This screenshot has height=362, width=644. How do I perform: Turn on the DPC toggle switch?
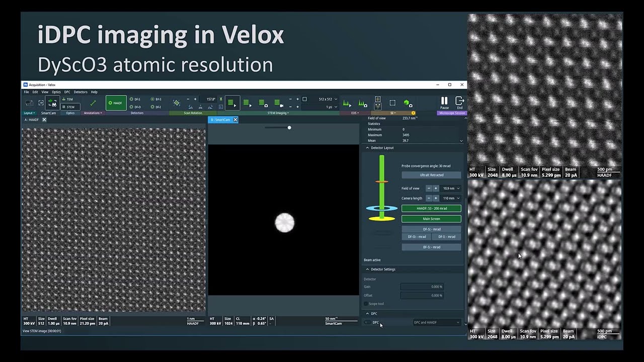coord(367,322)
